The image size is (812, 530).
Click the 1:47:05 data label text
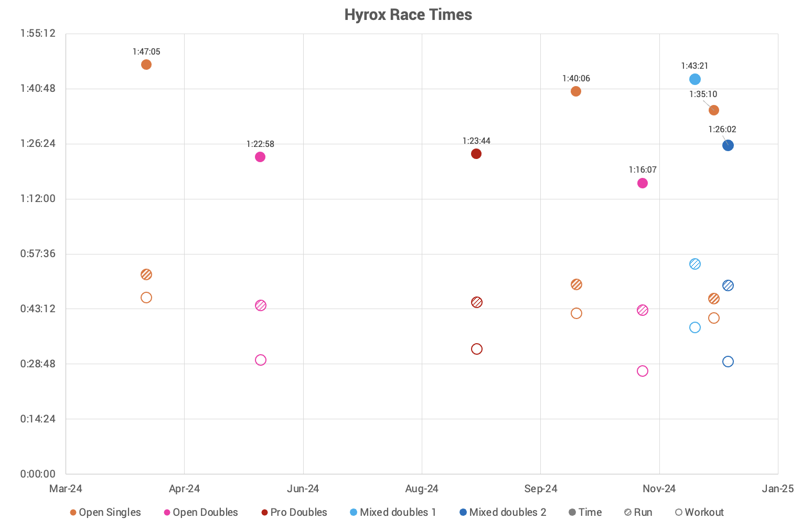coord(146,51)
